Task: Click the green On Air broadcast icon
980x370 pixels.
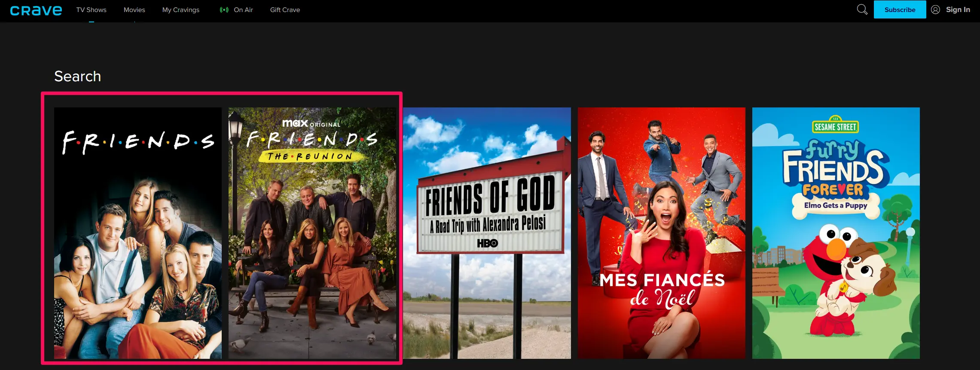Action: (224, 9)
